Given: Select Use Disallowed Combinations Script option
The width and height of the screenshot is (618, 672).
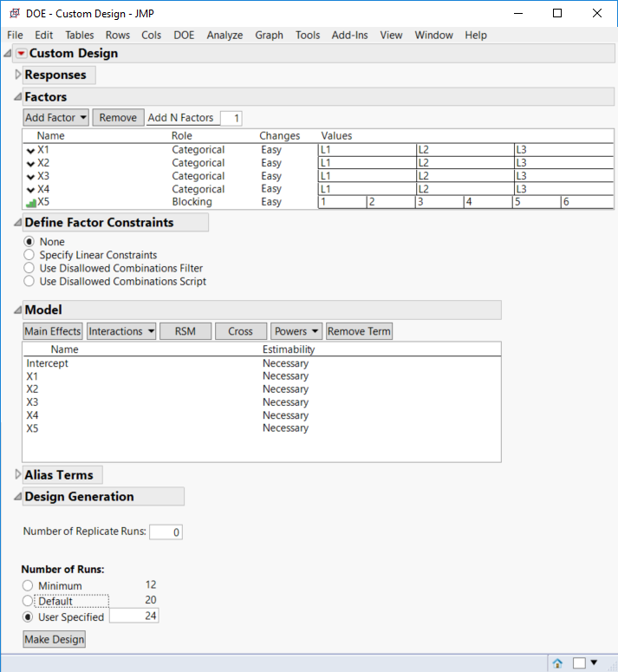Looking at the screenshot, I should tap(29, 282).
